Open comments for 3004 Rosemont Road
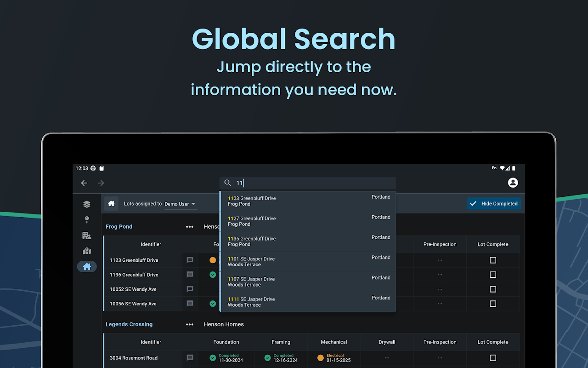 click(190, 358)
